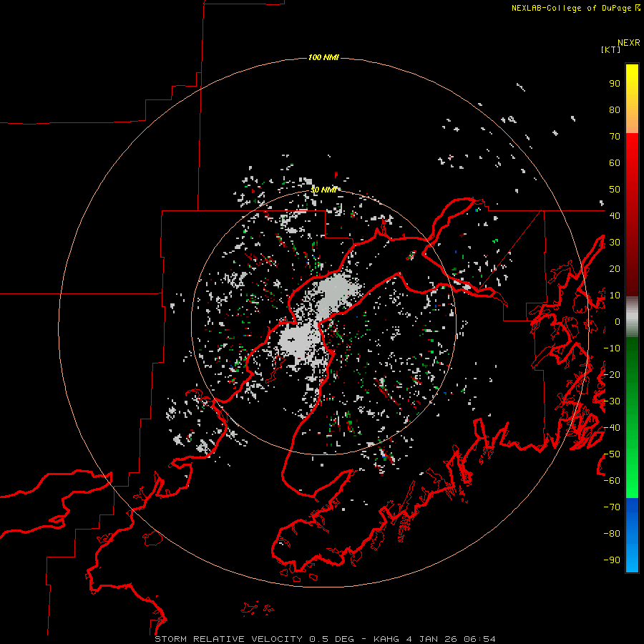The height and width of the screenshot is (644, 644).
Task: Click the -20 value on the velocity scale
Action: click(x=612, y=375)
